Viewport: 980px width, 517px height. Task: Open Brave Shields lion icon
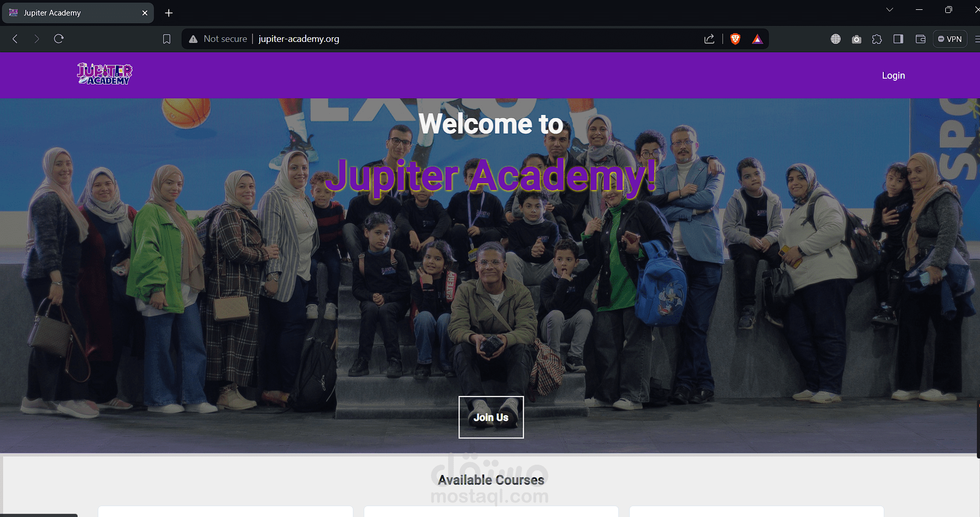pos(735,39)
